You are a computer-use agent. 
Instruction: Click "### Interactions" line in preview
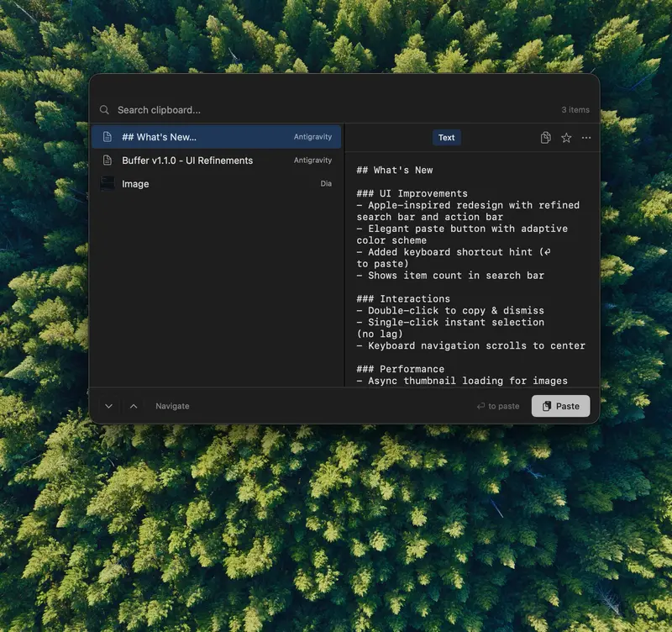coord(403,299)
